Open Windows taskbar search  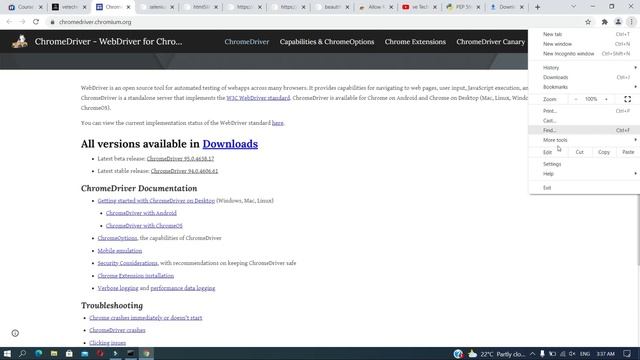pyautogui.click(x=22, y=353)
